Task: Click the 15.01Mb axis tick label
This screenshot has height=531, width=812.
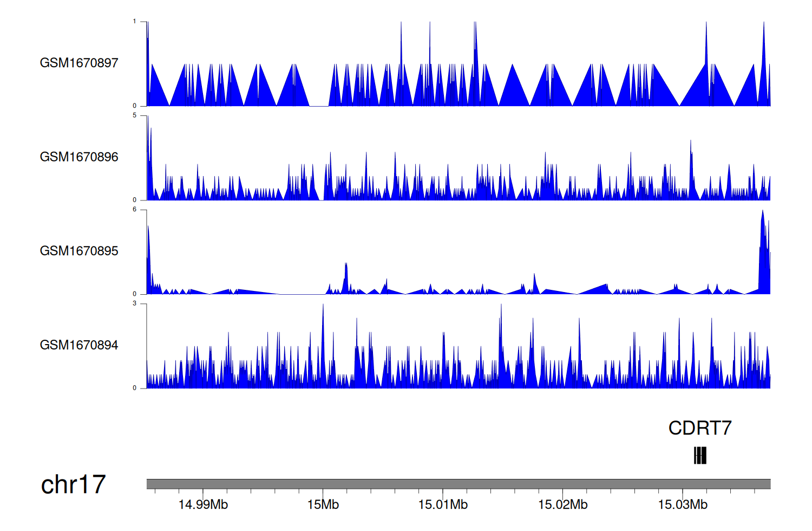Action: [x=443, y=505]
